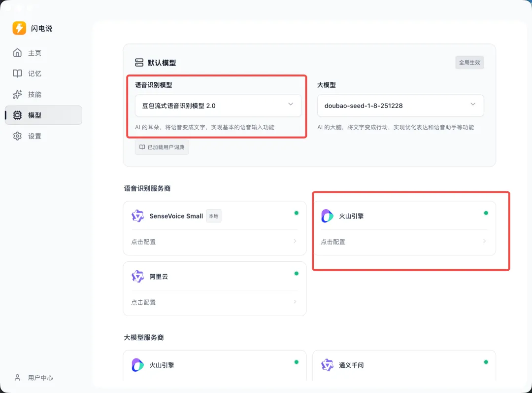
Task: Click the 语音识别模型 label
Action: pos(153,85)
